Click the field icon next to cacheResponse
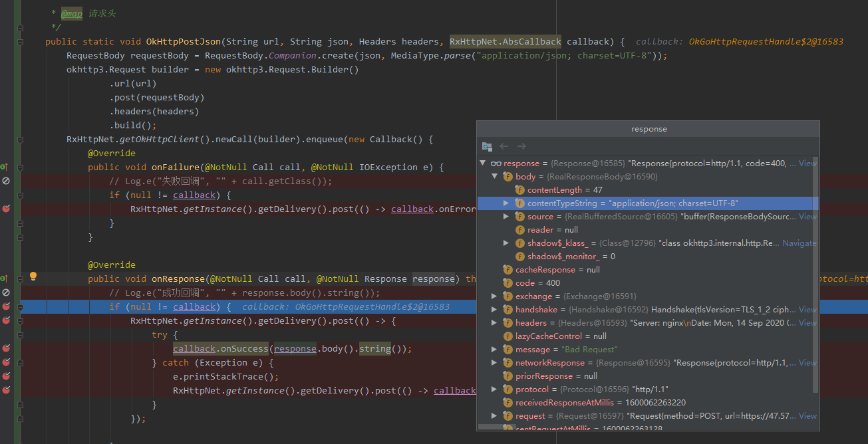 coord(508,269)
